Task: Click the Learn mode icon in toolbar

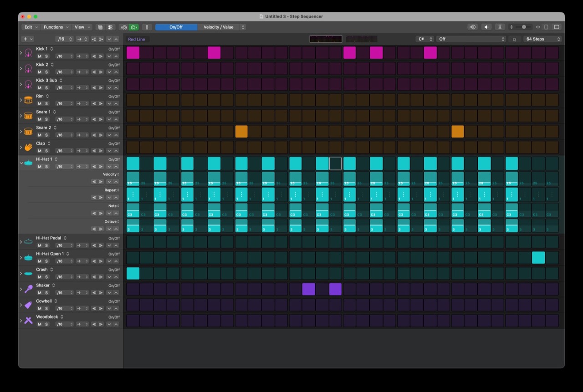Action: coord(146,27)
